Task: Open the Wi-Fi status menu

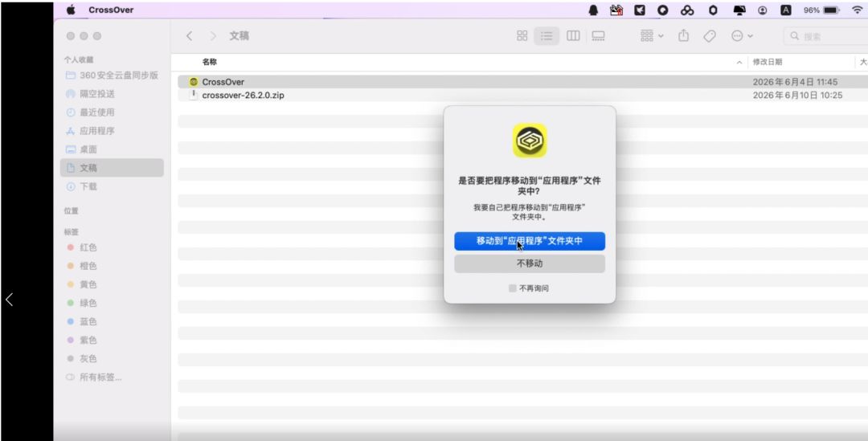Action: 857,10
